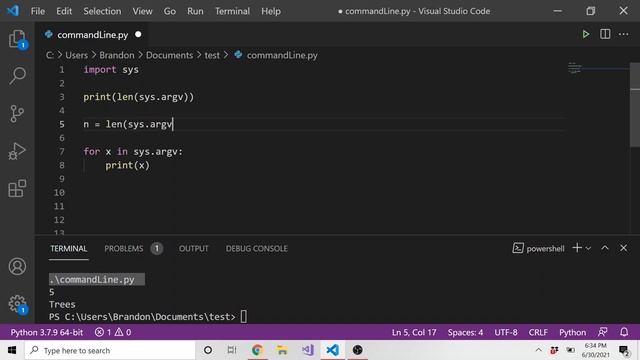Create a new terminal with plus icon
Image resolution: width=640 pixels, height=360 pixels.
(x=577, y=248)
